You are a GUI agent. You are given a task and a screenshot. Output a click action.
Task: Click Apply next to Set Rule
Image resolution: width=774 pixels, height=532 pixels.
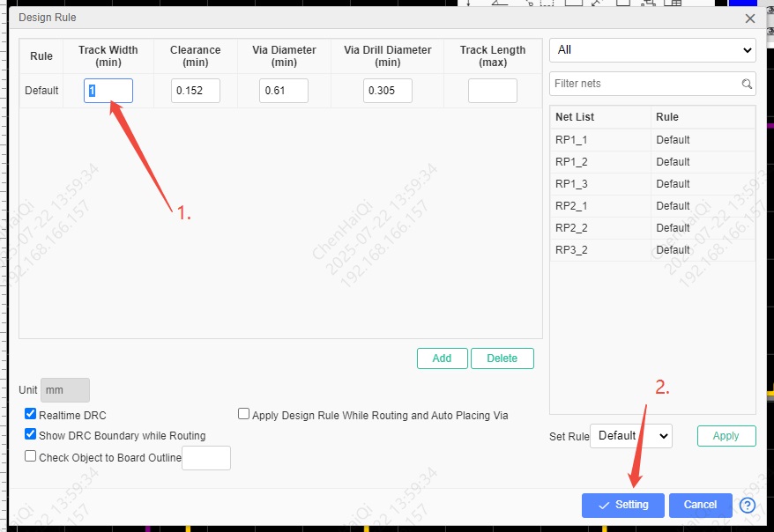(x=726, y=436)
